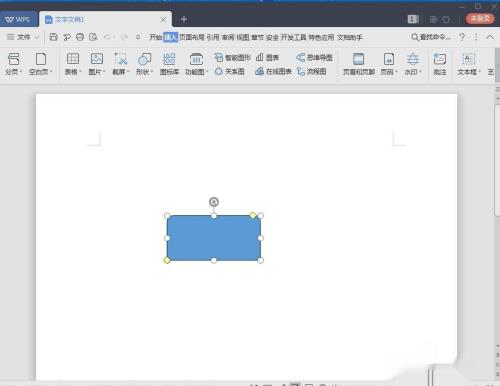Select the blue rectangle shape

point(214,238)
